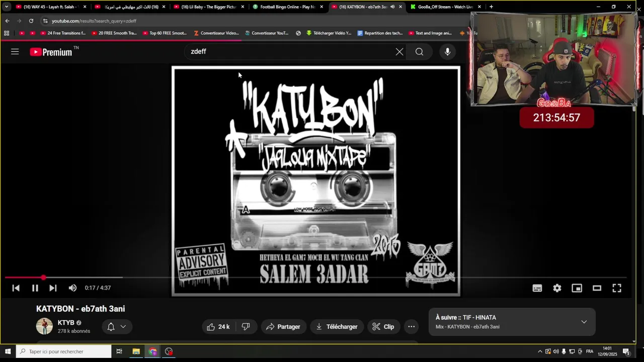Create a Clip of the video
The image size is (644, 362).
(x=383, y=327)
